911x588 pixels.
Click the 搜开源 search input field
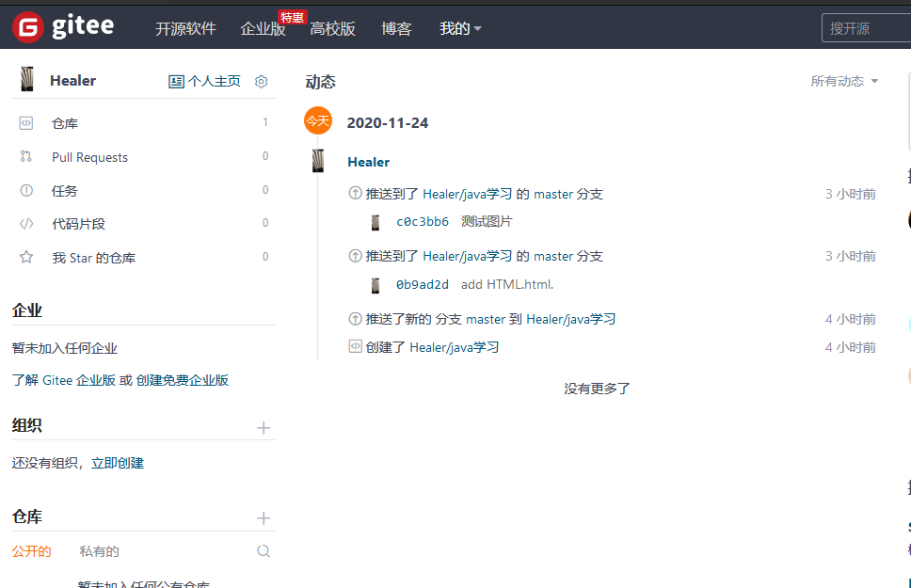866,28
